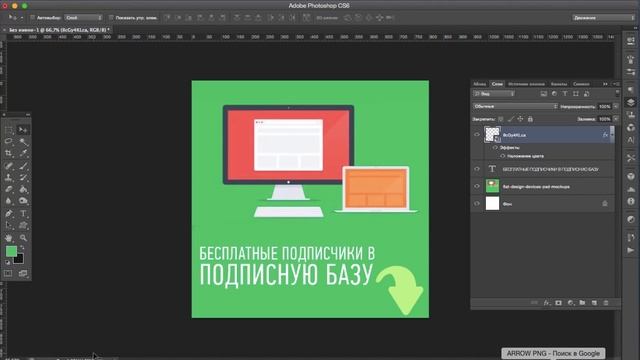Hide the text layer visibility eye
This screenshot has width=640, height=360.
pos(476,169)
